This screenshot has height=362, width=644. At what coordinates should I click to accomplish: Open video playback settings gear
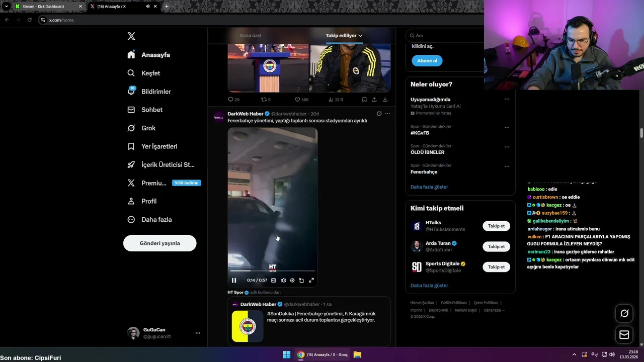[x=292, y=280]
